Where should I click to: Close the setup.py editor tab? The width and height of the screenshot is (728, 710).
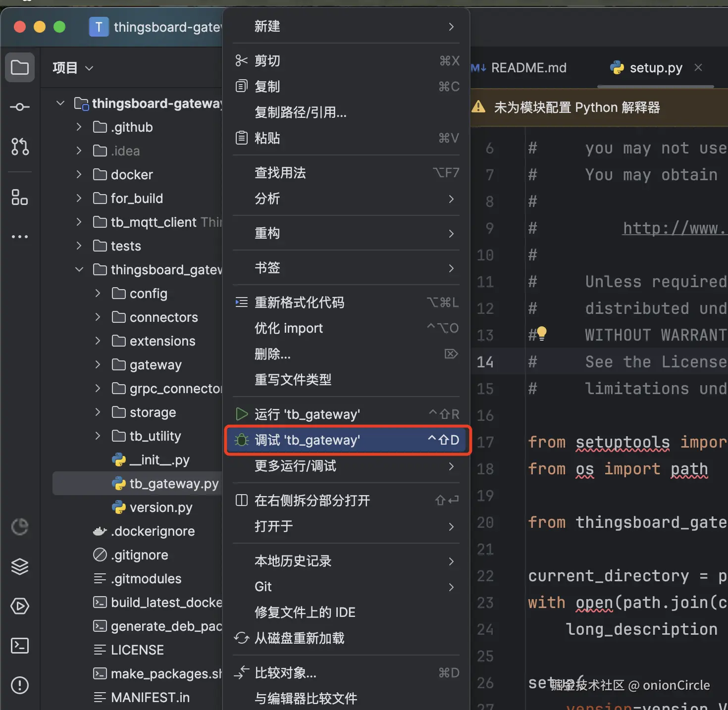click(x=698, y=67)
